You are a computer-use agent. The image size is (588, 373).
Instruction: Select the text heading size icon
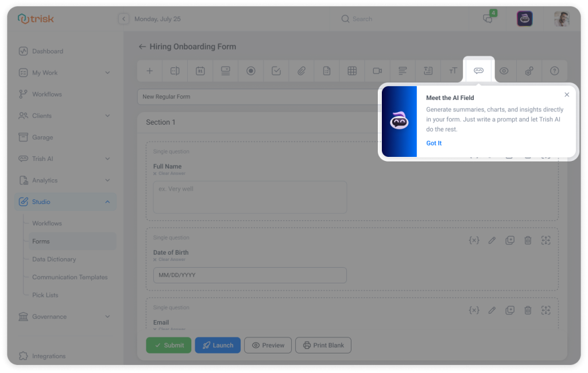tap(453, 71)
